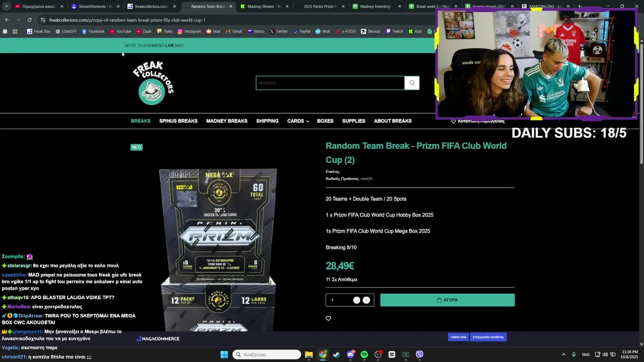644x362 pixels.
Task: Click the search magnifier button
Action: [x=412, y=83]
